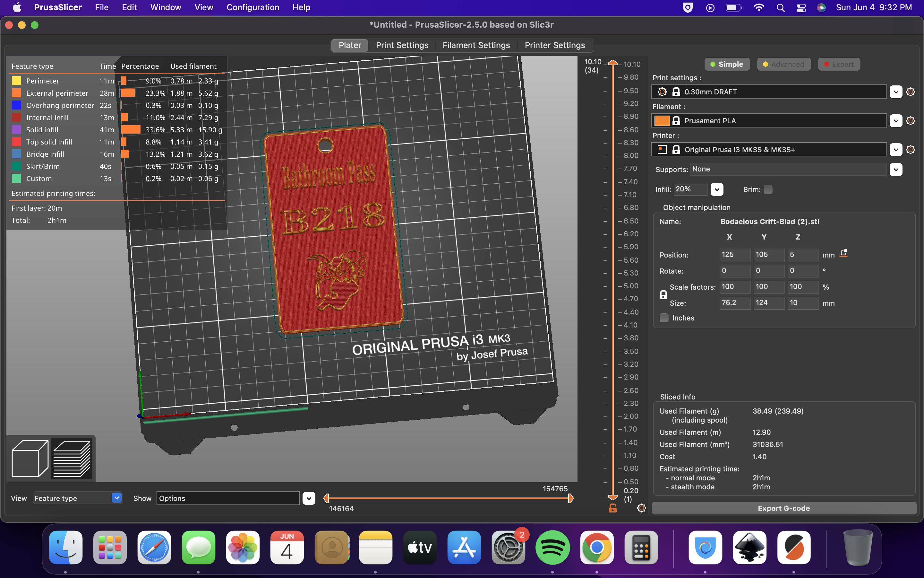Open the Infill percentage dropdown
924x578 pixels.
click(717, 189)
